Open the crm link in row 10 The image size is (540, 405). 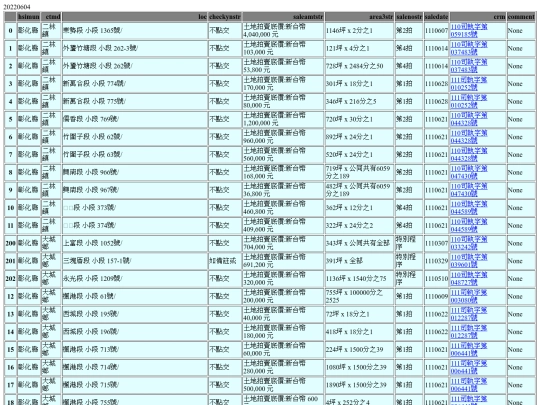coord(469,208)
